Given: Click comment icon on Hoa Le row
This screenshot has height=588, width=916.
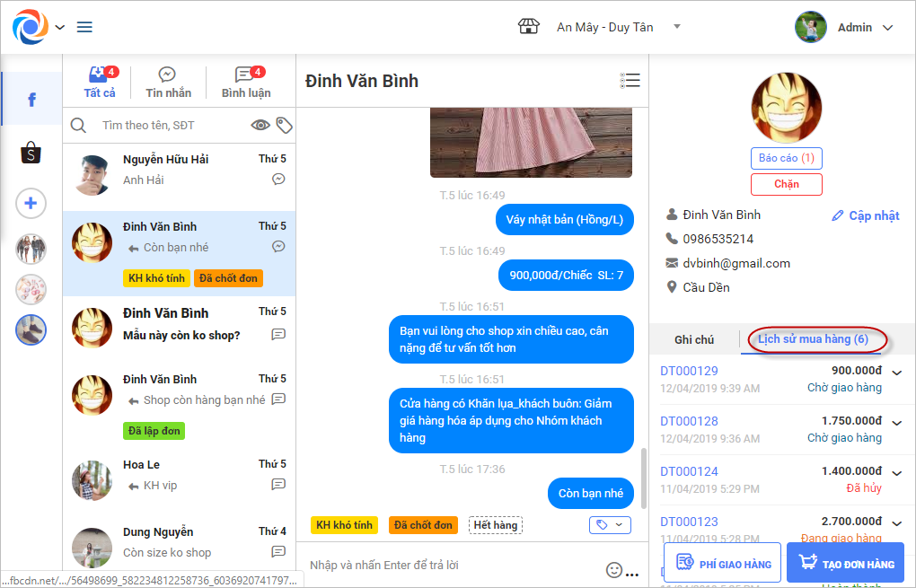Looking at the screenshot, I should point(278,484).
